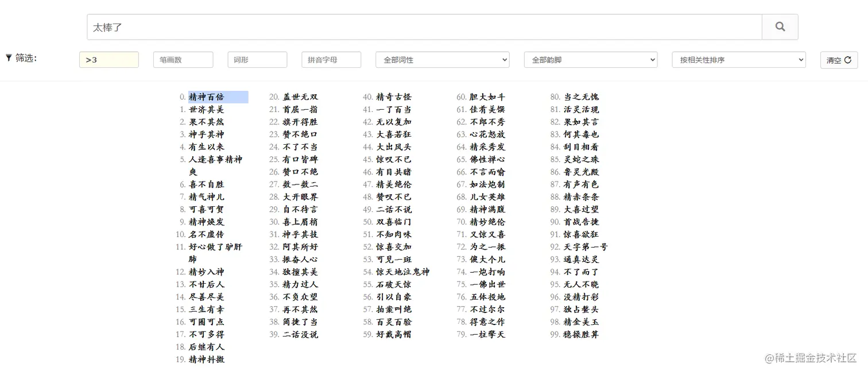This screenshot has width=868, height=375.
Task: Click the result 精神抖擞
Action: tap(207, 359)
